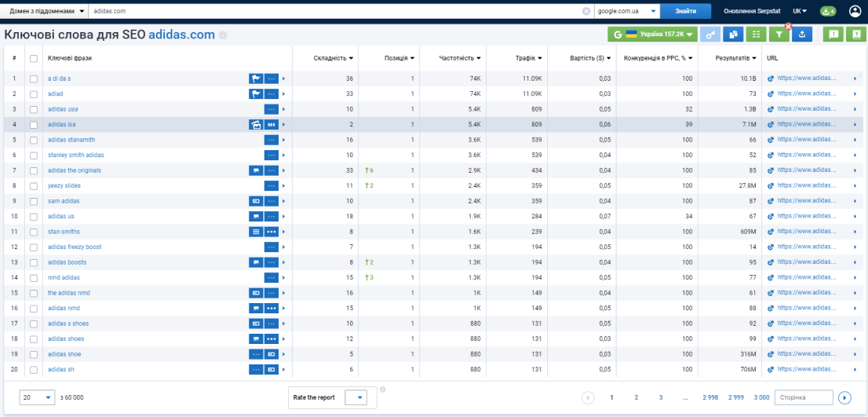Sort by the Позиція column
Image resolution: width=868 pixels, height=417 pixels.
click(x=399, y=58)
